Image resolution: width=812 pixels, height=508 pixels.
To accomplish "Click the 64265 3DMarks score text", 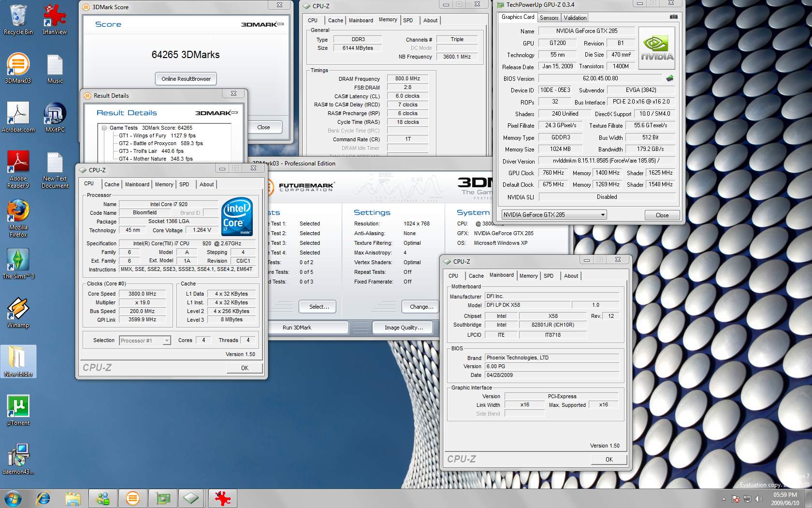I will [x=186, y=55].
